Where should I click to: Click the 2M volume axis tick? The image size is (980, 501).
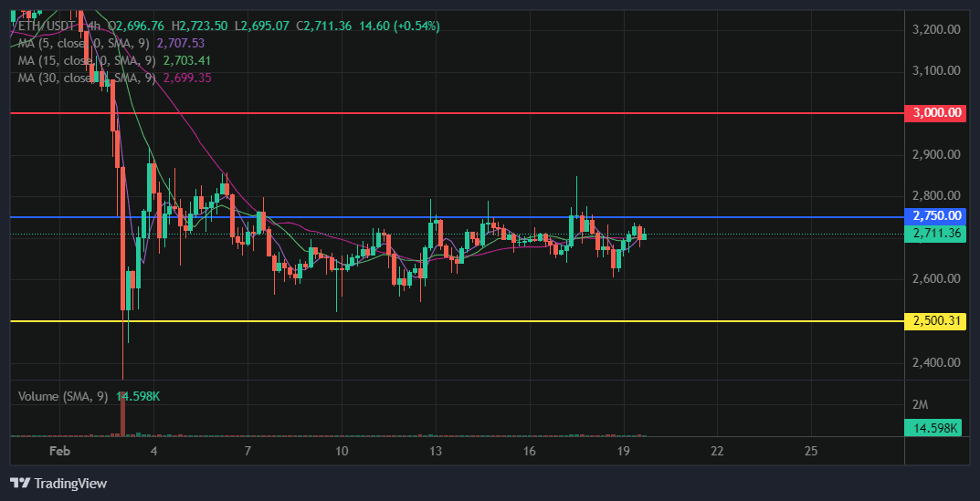coord(920,405)
